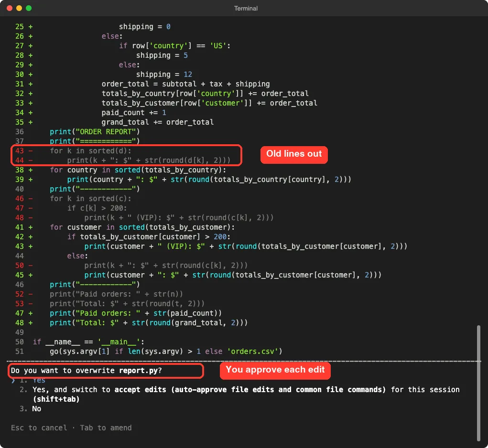Click line 27 "if row['country'] == 'US':"
488x448 pixels.
[174, 46]
